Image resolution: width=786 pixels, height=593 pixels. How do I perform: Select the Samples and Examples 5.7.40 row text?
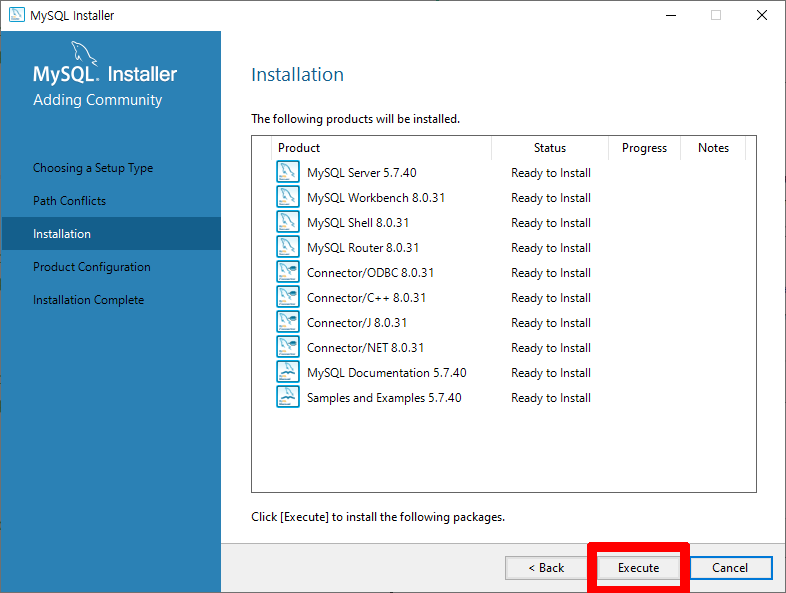[x=384, y=399]
